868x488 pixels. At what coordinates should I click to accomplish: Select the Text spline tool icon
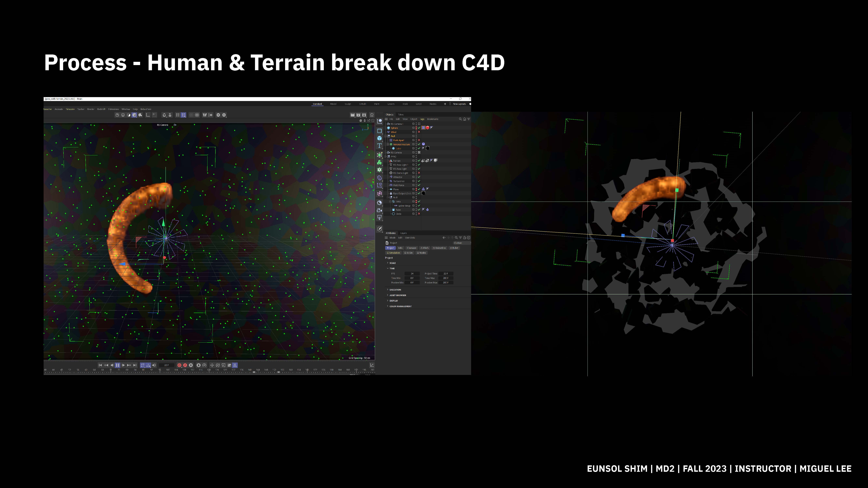pyautogui.click(x=379, y=146)
